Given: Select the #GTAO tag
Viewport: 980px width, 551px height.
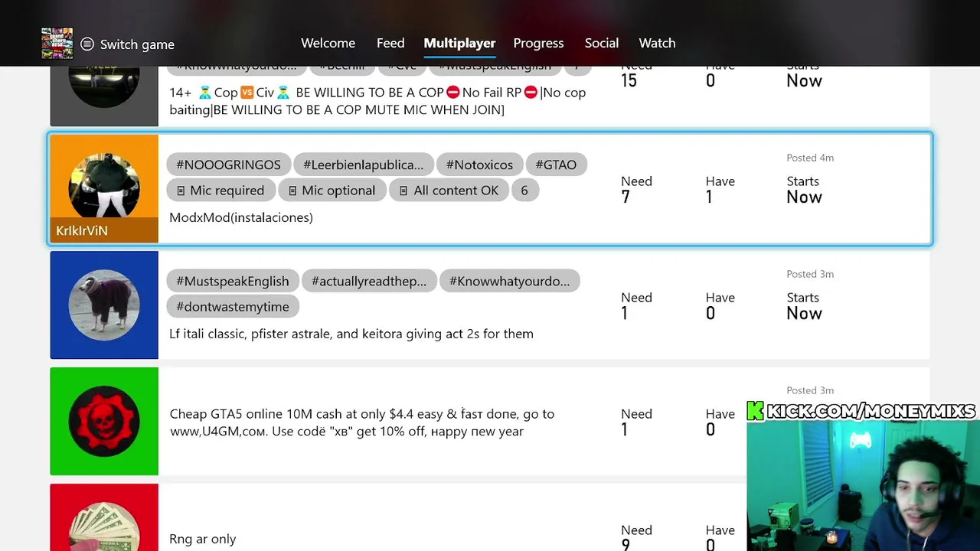Looking at the screenshot, I should pos(556,165).
